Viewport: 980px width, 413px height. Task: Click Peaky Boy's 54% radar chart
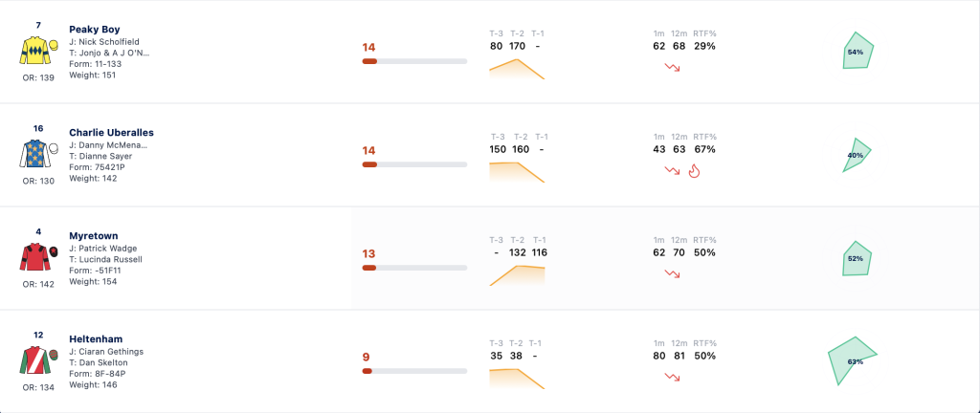coord(857,52)
